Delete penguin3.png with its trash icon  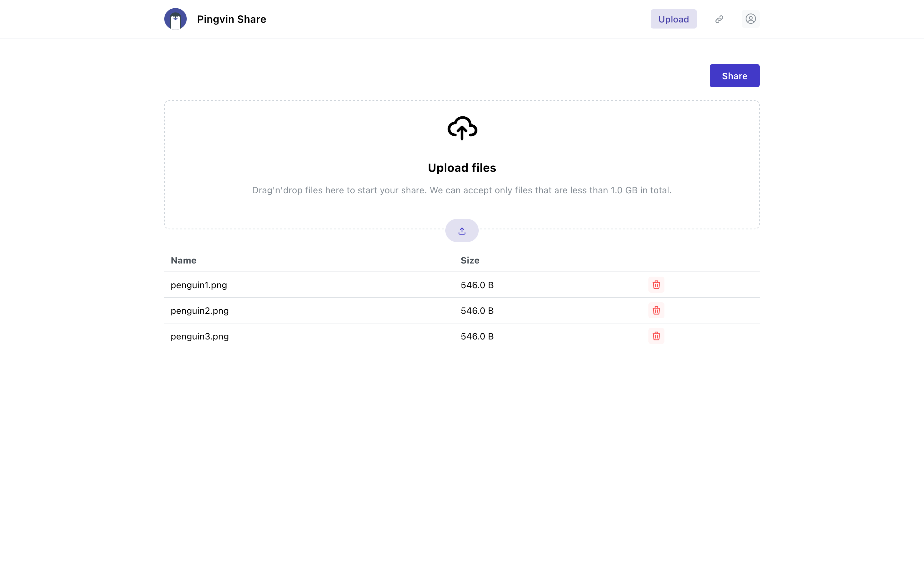pyautogui.click(x=656, y=336)
